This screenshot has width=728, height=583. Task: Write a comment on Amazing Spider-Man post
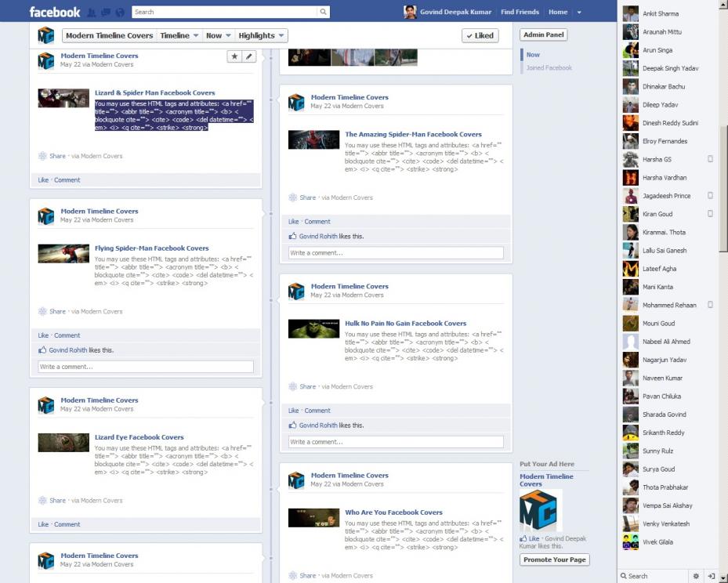pos(396,253)
